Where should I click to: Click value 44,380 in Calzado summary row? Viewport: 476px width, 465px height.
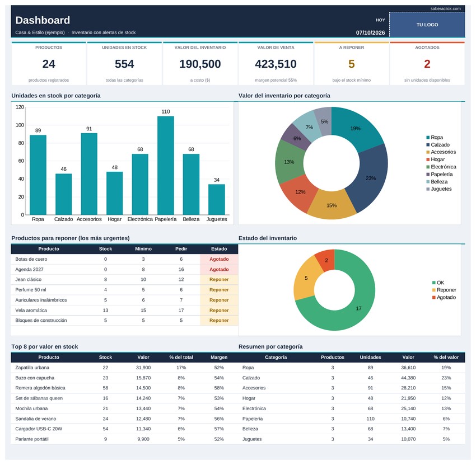click(408, 378)
